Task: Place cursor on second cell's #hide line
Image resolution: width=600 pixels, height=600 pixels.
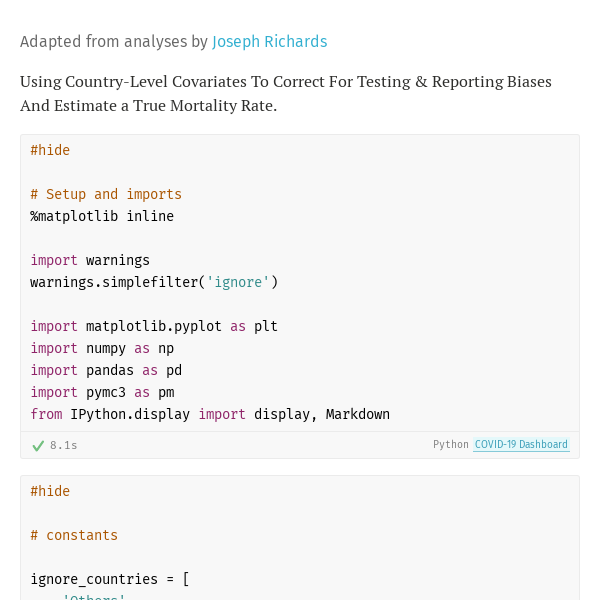Action: 50,491
